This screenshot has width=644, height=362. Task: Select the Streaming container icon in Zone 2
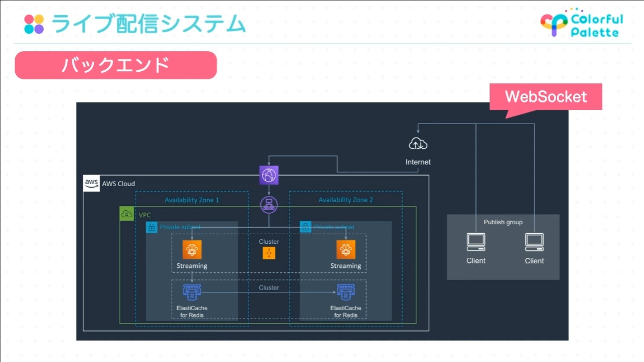(x=346, y=250)
